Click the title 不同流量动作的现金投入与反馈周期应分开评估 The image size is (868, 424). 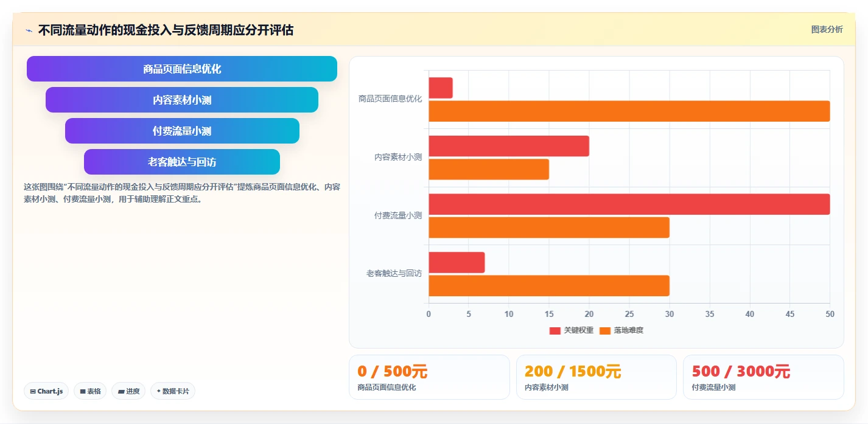166,30
